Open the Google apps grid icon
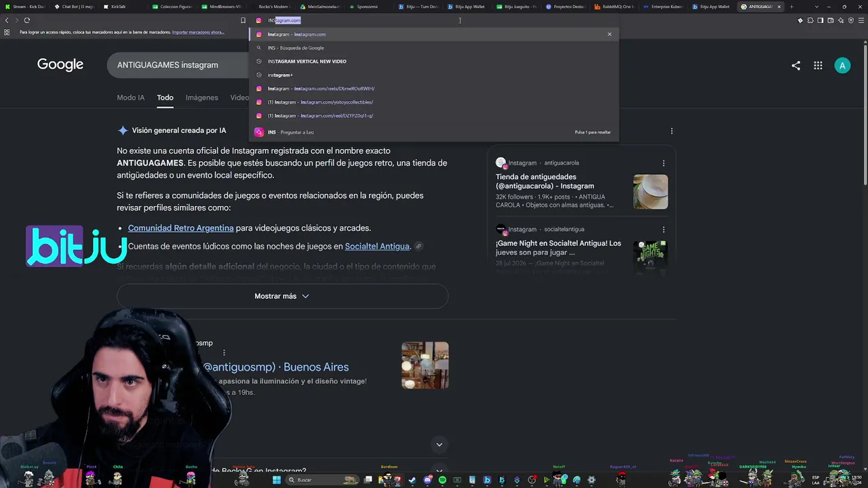868x488 pixels. coord(818,66)
